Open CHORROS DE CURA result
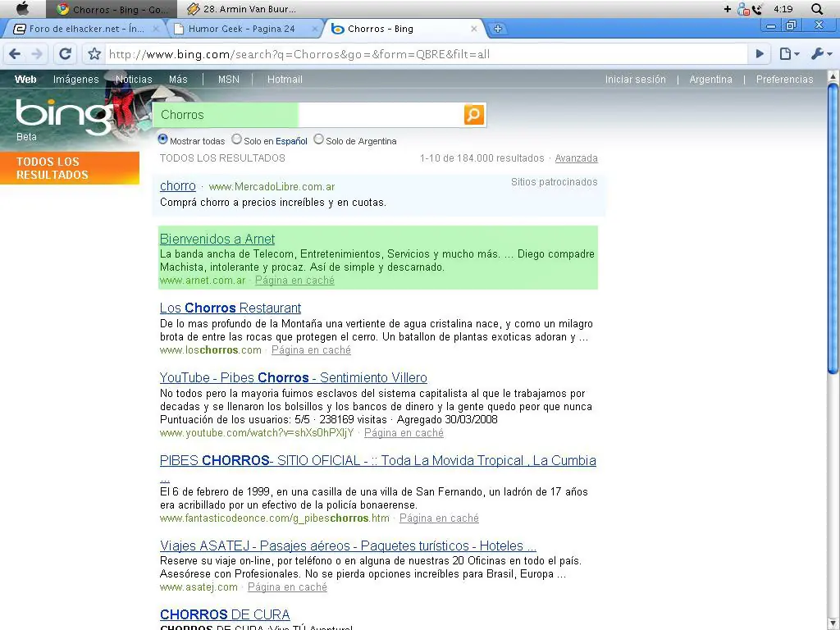Image resolution: width=840 pixels, height=630 pixels. click(x=225, y=614)
